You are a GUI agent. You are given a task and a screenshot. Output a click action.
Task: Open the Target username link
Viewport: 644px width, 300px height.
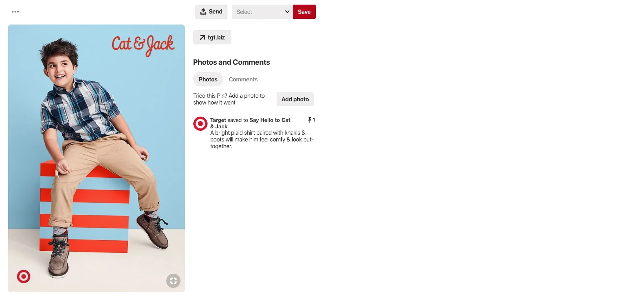click(218, 120)
